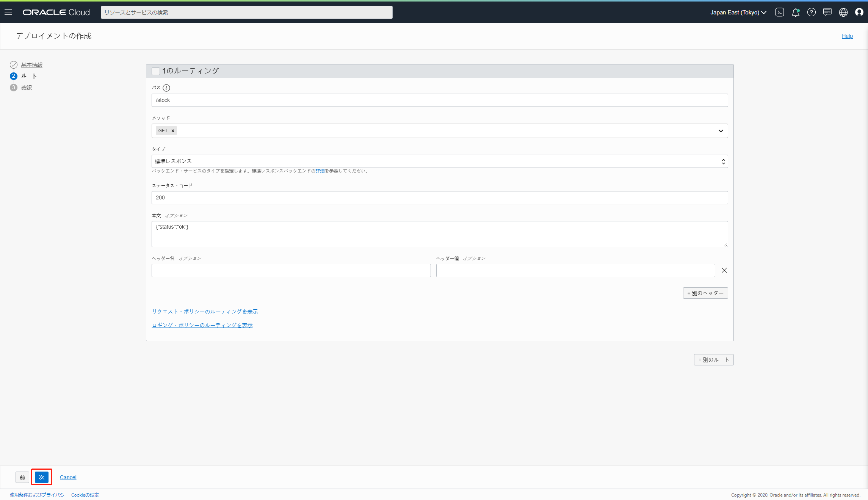Delete the header row with X
This screenshot has width=868, height=500.
724,270
